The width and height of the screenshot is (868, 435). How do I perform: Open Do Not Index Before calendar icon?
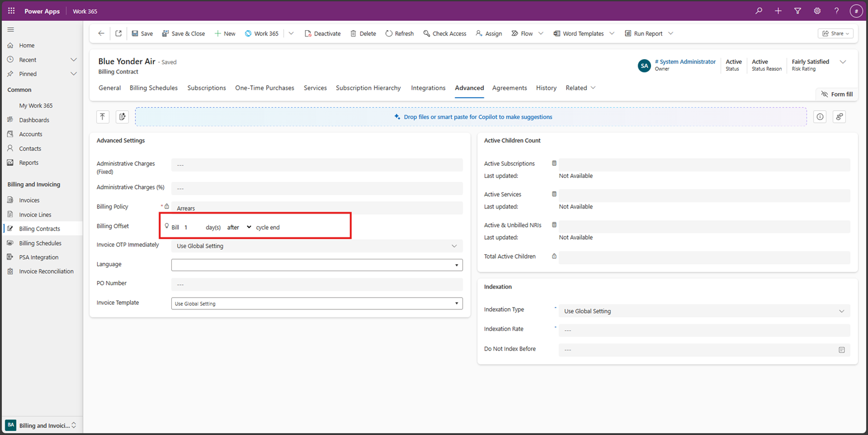(x=842, y=350)
